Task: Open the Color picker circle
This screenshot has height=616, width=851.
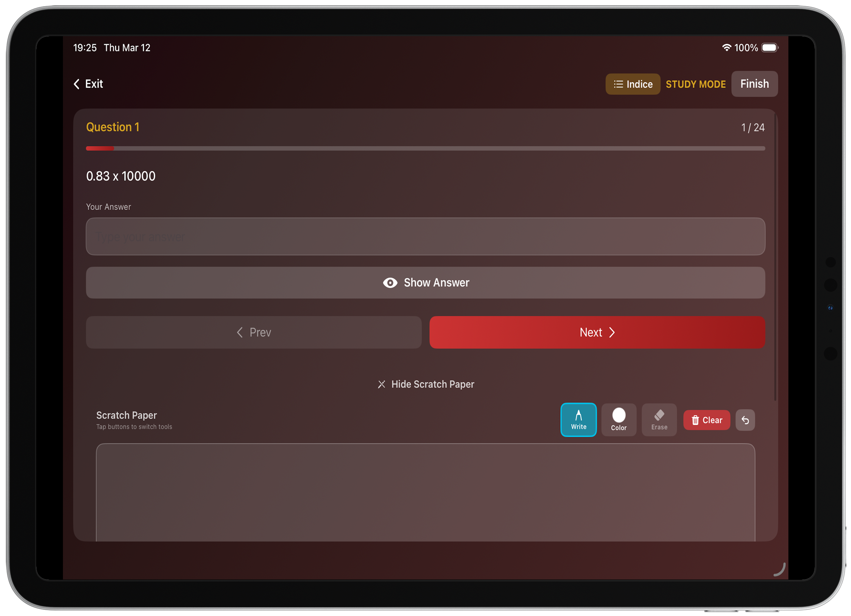Action: [x=619, y=415]
